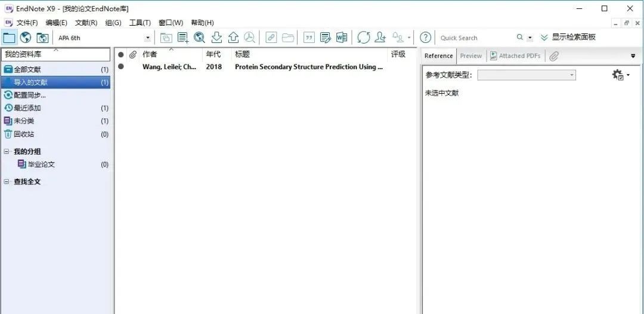Click the Open File folder icon

click(288, 38)
